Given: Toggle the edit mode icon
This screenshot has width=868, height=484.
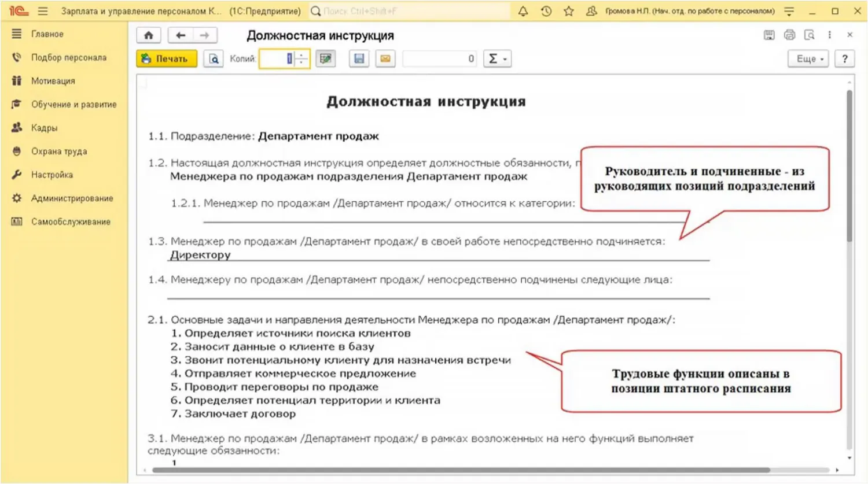Looking at the screenshot, I should click(326, 58).
